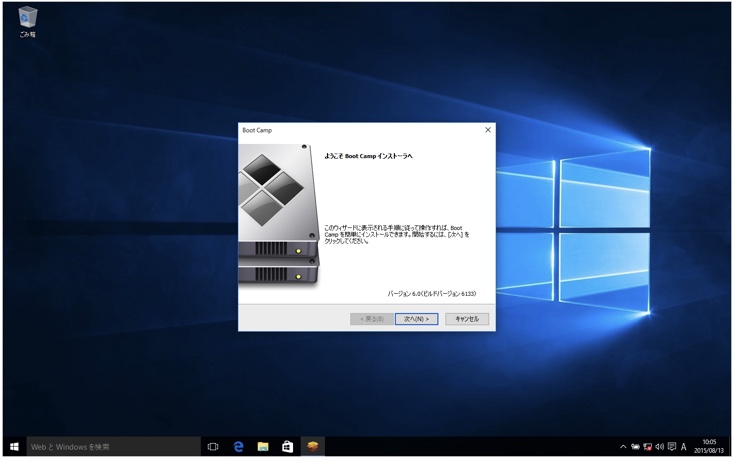Open Task View from the taskbar
Screen dimensions: 750x476
[x=213, y=447]
